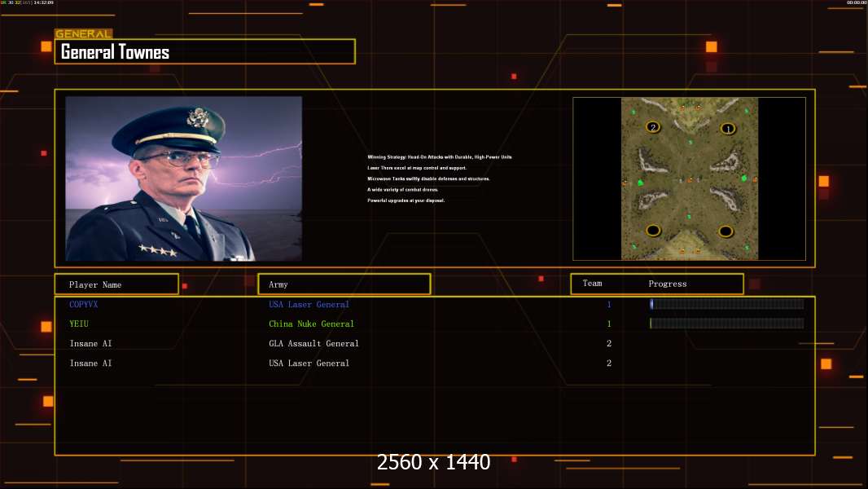Image resolution: width=868 pixels, height=489 pixels.
Task: Click start position 1 marker on map
Action: (727, 129)
